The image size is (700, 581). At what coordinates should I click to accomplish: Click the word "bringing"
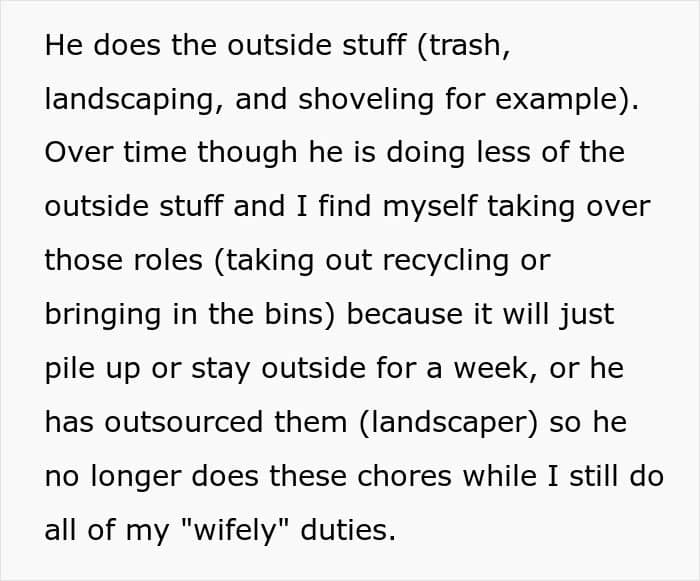tap(103, 315)
